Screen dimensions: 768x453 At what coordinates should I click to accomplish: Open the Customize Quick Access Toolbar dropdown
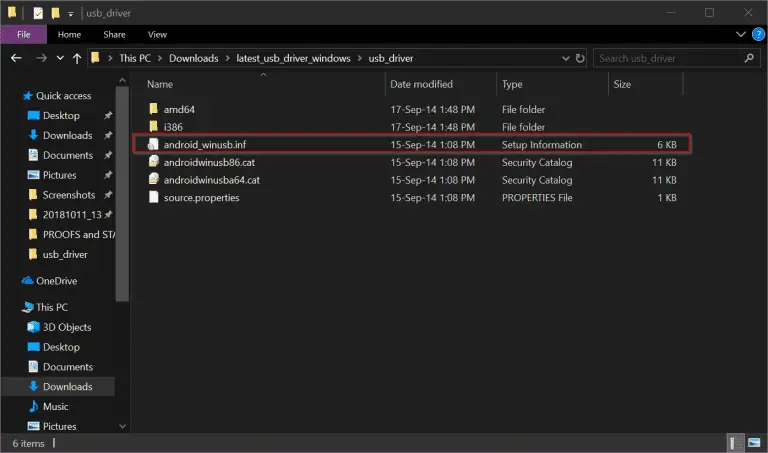(71, 14)
